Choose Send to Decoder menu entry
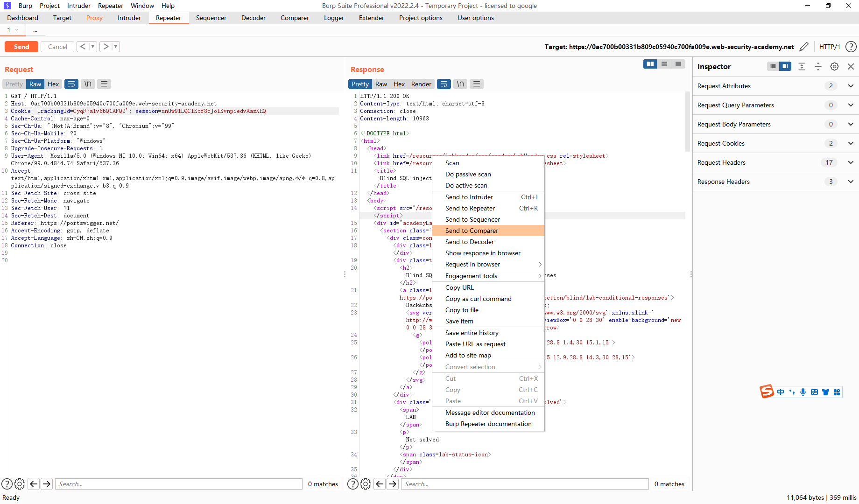The width and height of the screenshot is (859, 504). (488, 242)
